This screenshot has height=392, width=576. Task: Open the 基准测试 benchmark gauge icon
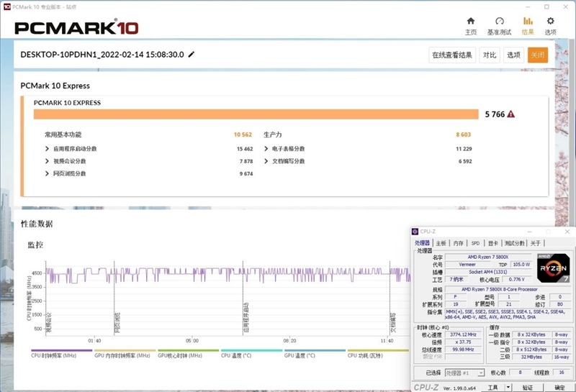[499, 21]
